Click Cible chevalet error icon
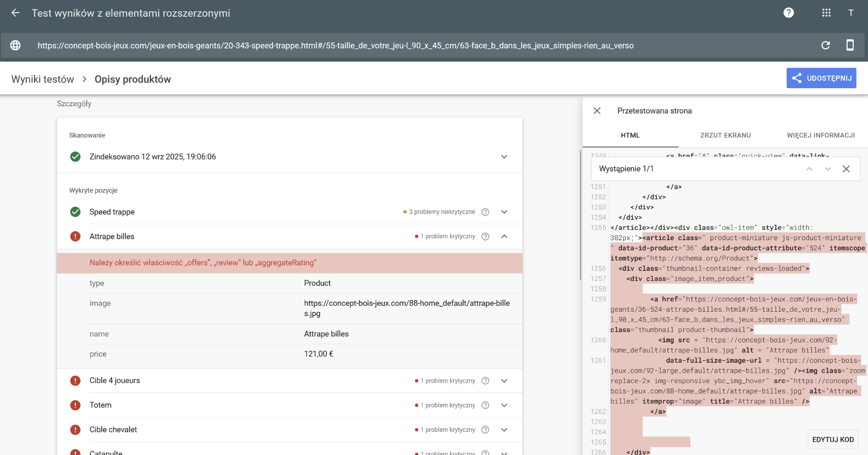This screenshot has height=455, width=868. [x=75, y=430]
